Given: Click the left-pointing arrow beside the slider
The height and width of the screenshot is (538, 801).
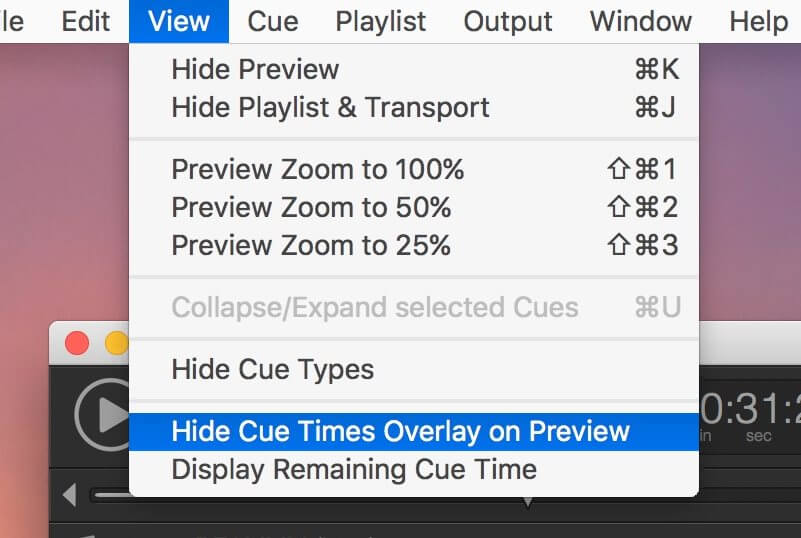Looking at the screenshot, I should click(x=69, y=494).
